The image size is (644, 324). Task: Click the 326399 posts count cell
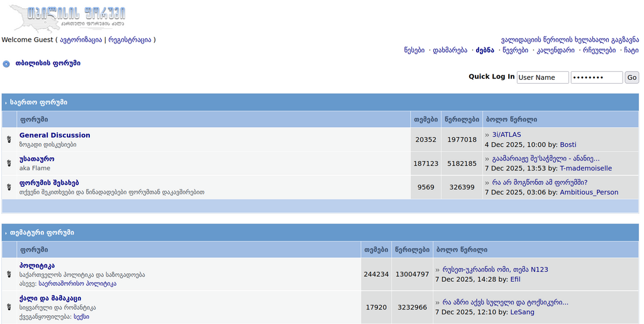pos(462,187)
